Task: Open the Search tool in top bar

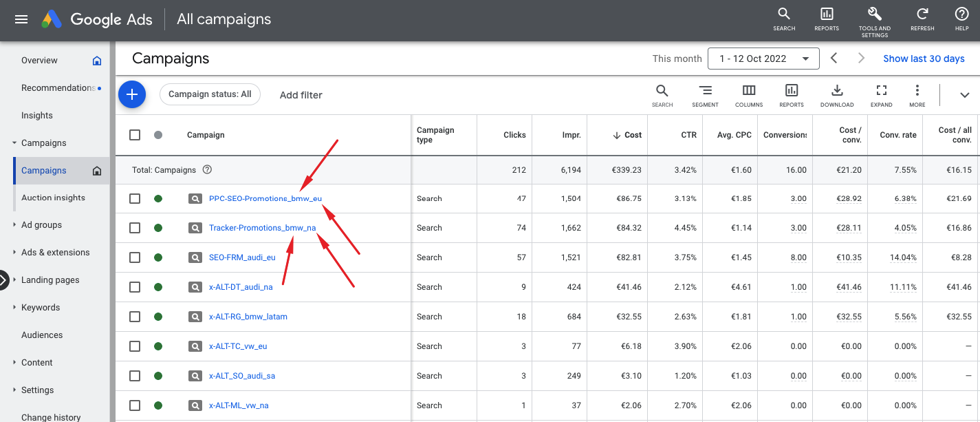Action: click(x=784, y=19)
